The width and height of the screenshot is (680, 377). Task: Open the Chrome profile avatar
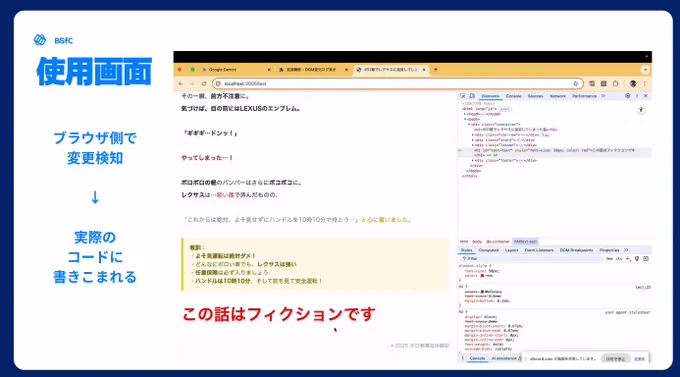point(633,83)
